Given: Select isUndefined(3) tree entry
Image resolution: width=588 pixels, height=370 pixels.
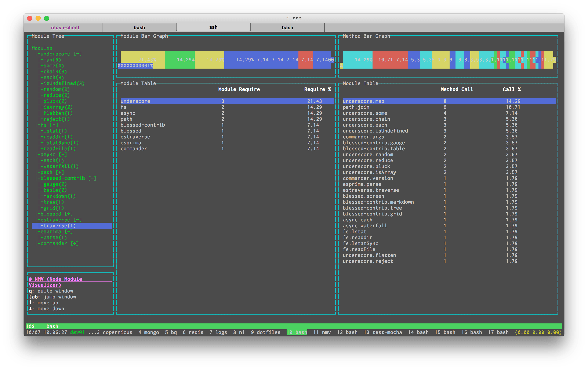Looking at the screenshot, I should point(61,83).
